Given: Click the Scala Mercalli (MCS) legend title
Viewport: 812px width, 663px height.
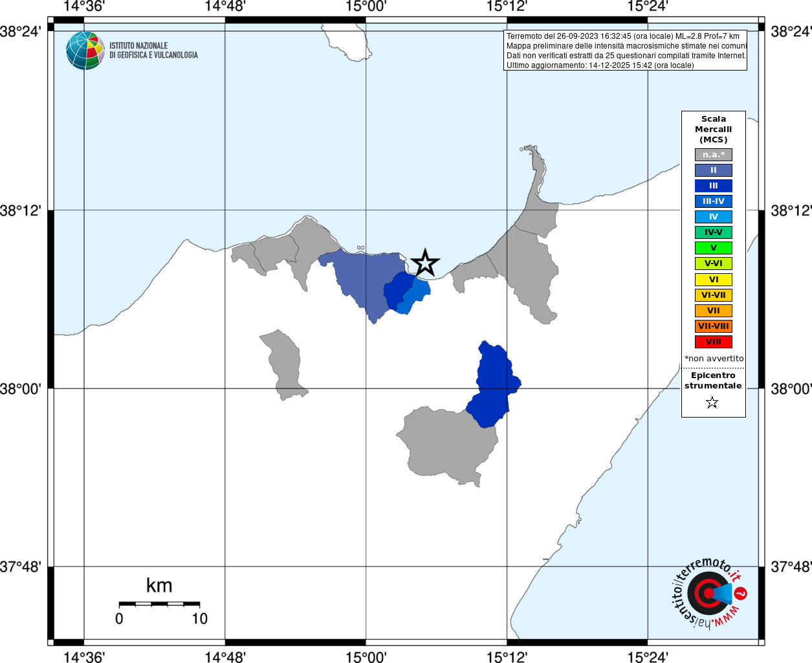Looking at the screenshot, I should tap(714, 129).
